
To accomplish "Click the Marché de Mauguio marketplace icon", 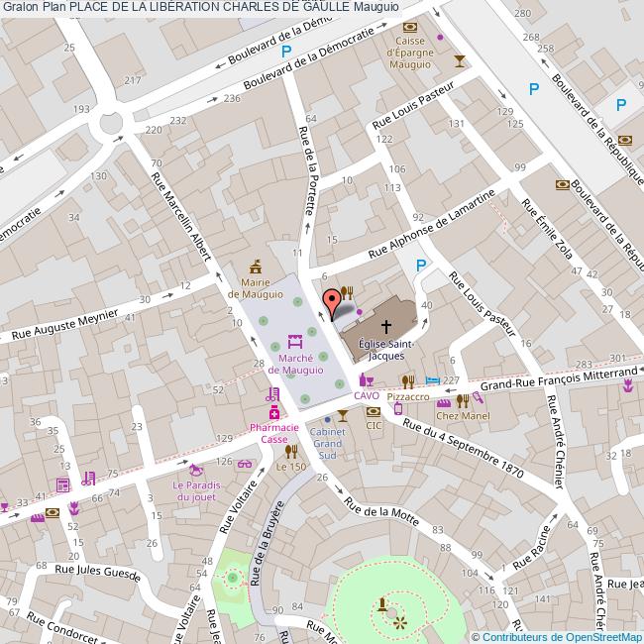I will pyautogui.click(x=294, y=340).
